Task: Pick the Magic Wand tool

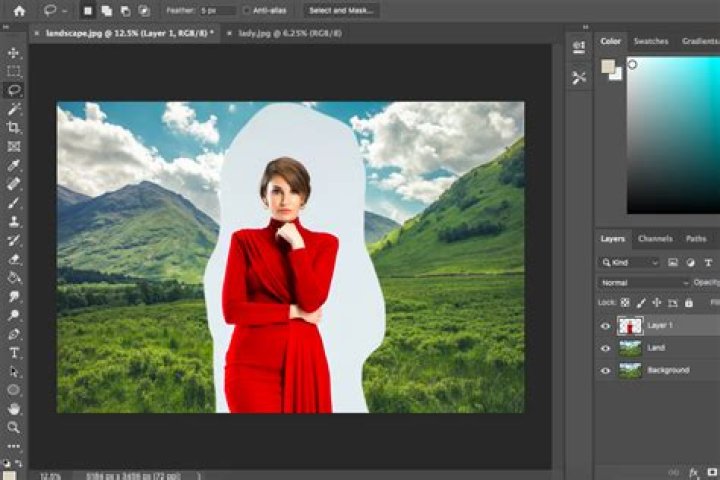Action: 14,109
